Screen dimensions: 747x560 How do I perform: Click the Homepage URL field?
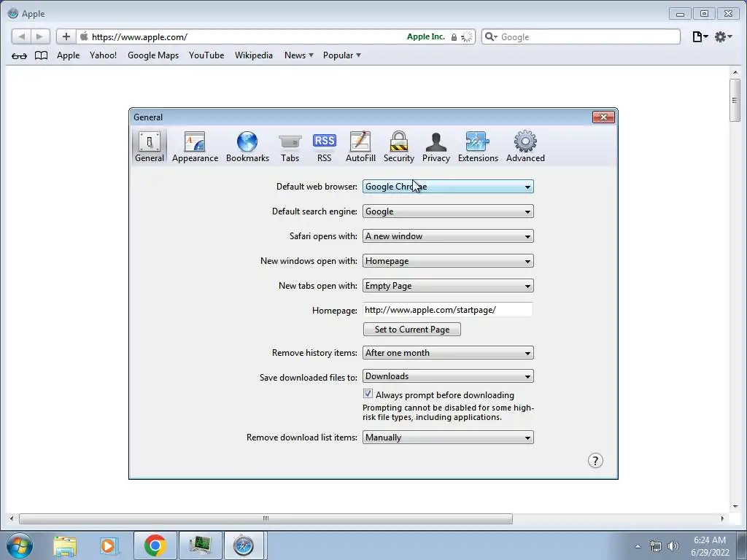click(x=447, y=310)
